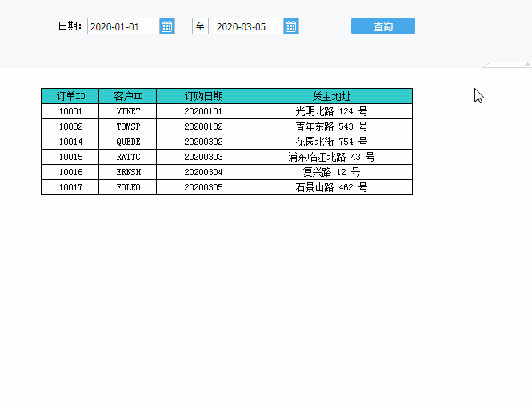The width and height of the screenshot is (532, 408).
Task: Select address cell 石景山路 462 号
Action: 331,187
